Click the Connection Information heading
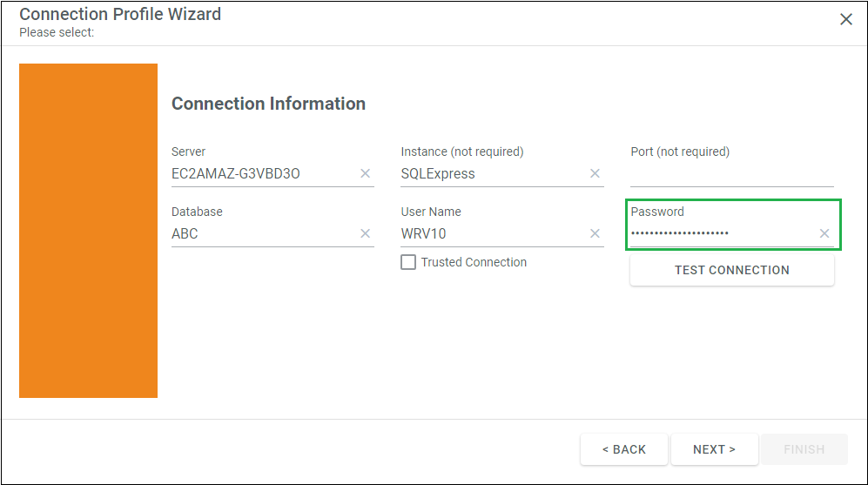The image size is (868, 485). pos(268,104)
